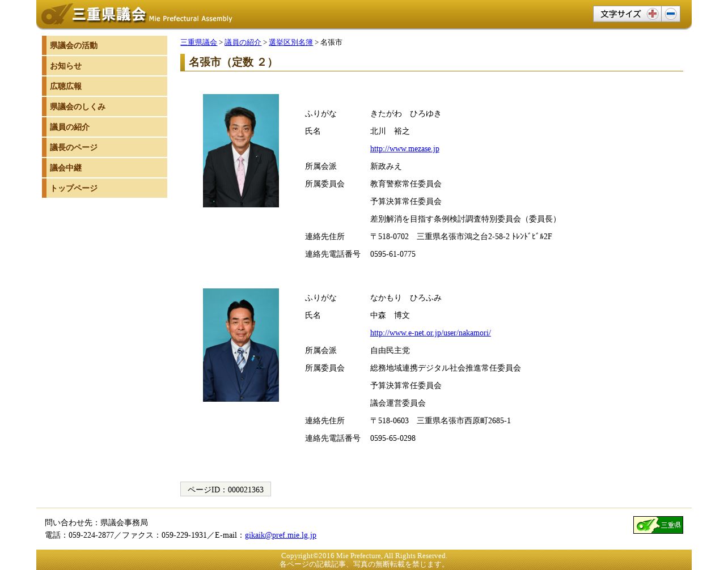Click the name 中森 博文

pos(390,316)
